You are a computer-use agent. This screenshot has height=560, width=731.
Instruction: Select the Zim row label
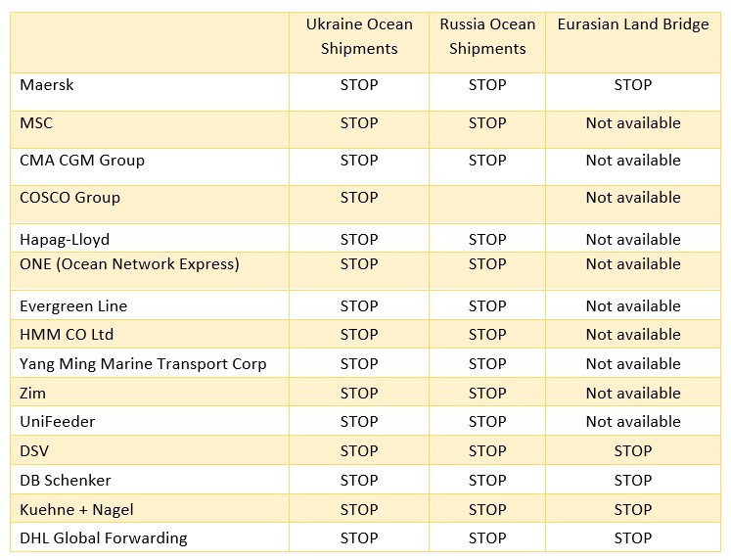32,394
